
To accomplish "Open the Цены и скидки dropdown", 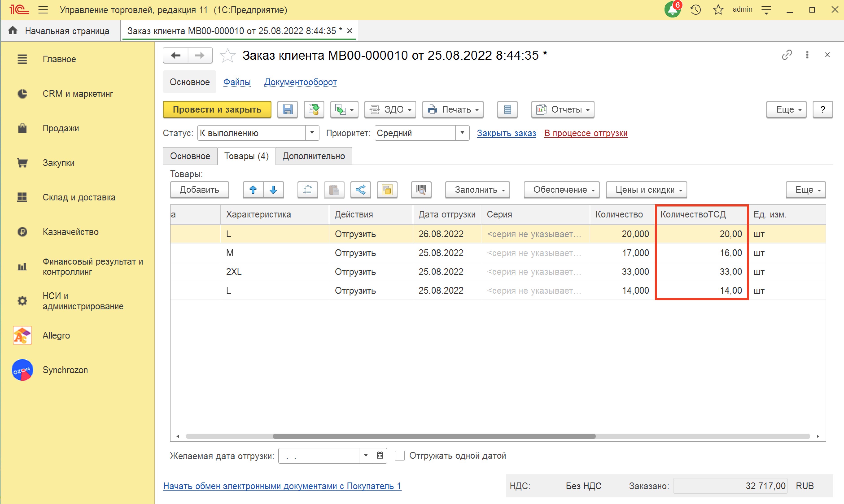I will tap(646, 189).
